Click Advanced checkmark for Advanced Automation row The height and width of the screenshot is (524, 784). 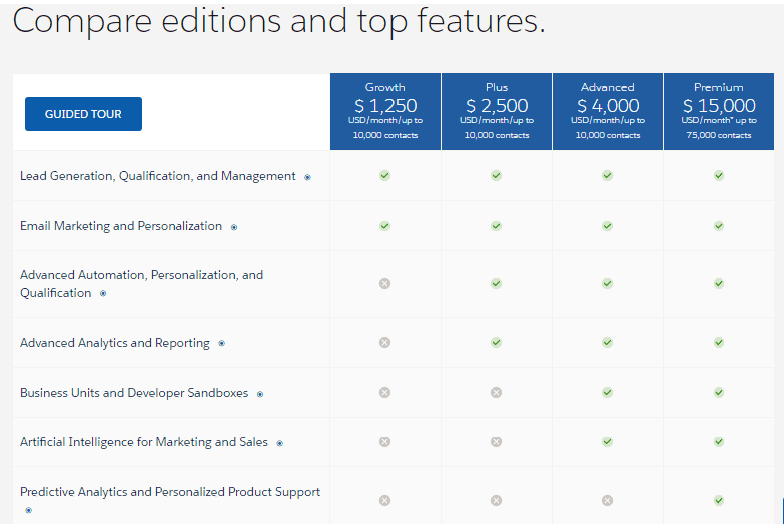(608, 284)
